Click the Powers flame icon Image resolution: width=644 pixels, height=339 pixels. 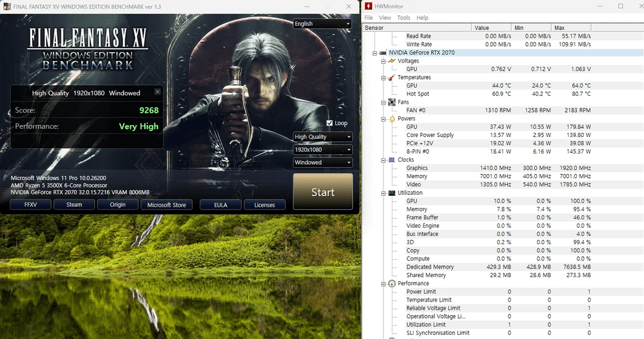point(392,119)
